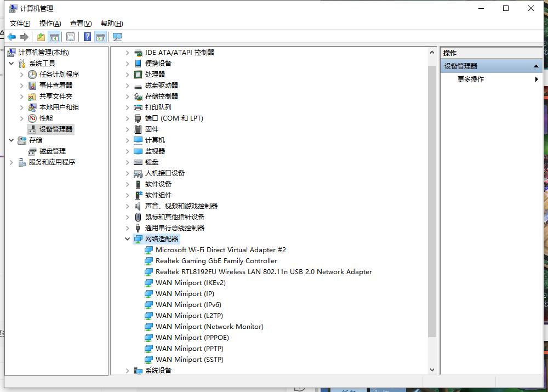The image size is (548, 392).
Task: Open the 查看(V) menu
Action: pos(81,24)
